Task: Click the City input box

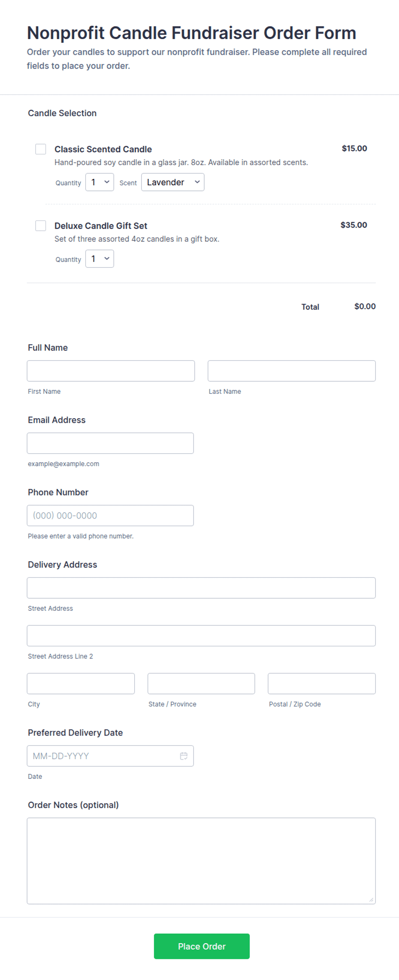Action: pos(81,684)
